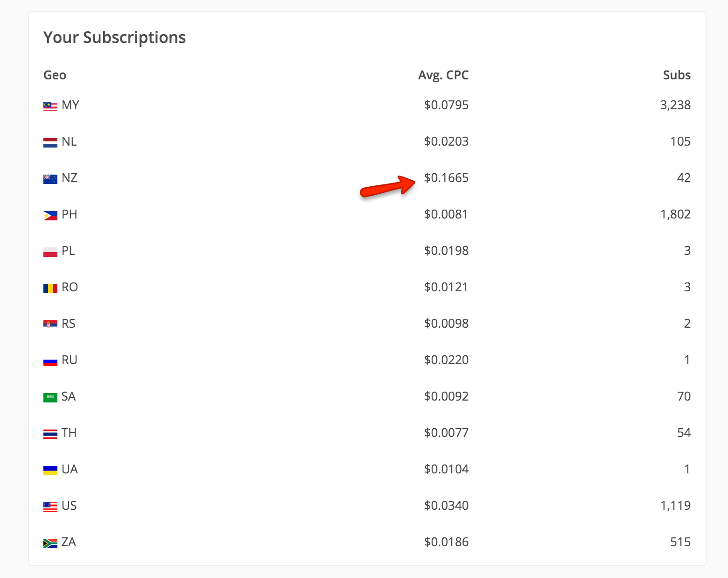This screenshot has width=728, height=578.
Task: Click the Philippines flag icon
Action: 50,215
